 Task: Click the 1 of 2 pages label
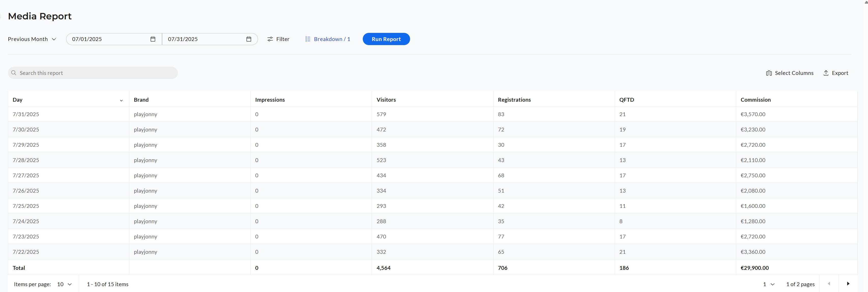(x=800, y=284)
